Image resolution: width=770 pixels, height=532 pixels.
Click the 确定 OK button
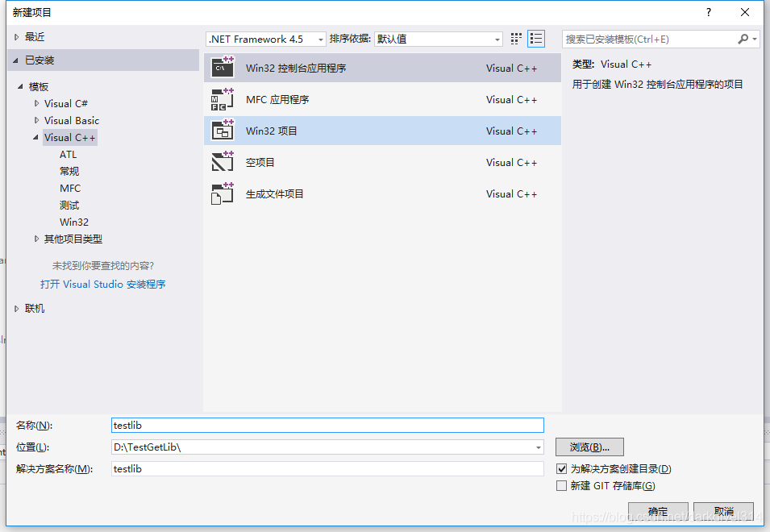(x=658, y=511)
